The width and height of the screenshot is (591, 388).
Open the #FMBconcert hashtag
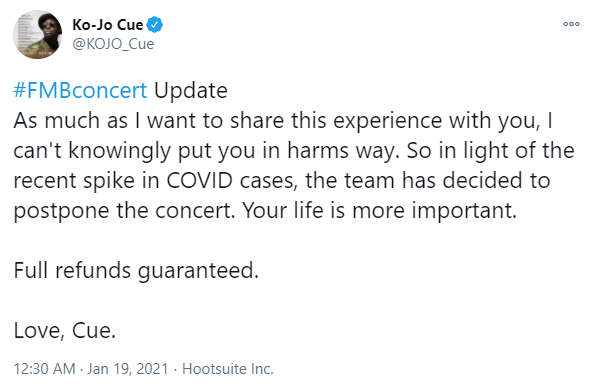click(80, 91)
